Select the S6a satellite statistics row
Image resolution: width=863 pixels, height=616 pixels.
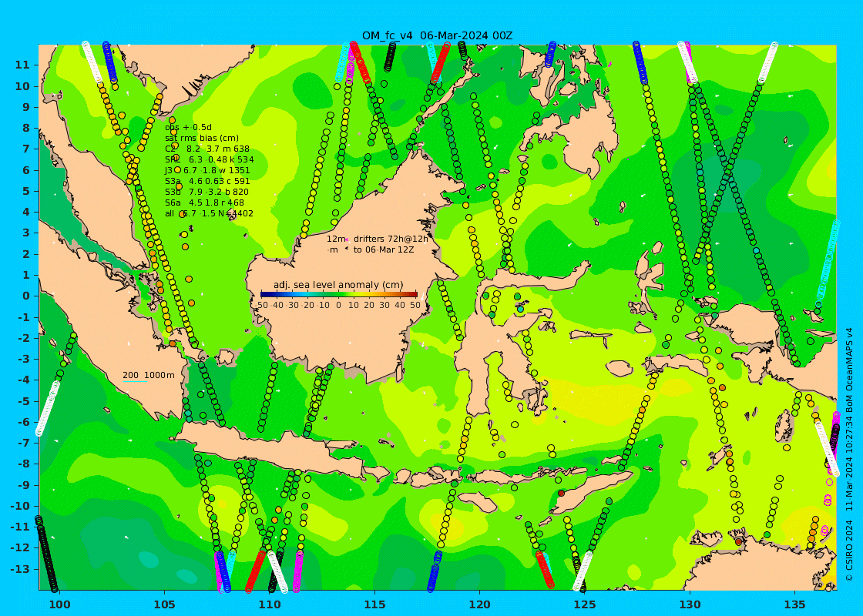coord(204,203)
